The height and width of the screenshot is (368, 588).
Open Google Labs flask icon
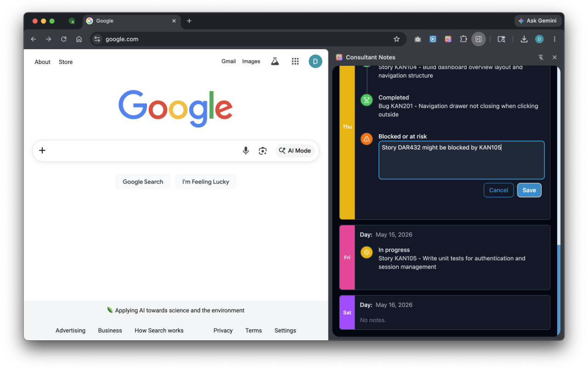[x=275, y=61]
